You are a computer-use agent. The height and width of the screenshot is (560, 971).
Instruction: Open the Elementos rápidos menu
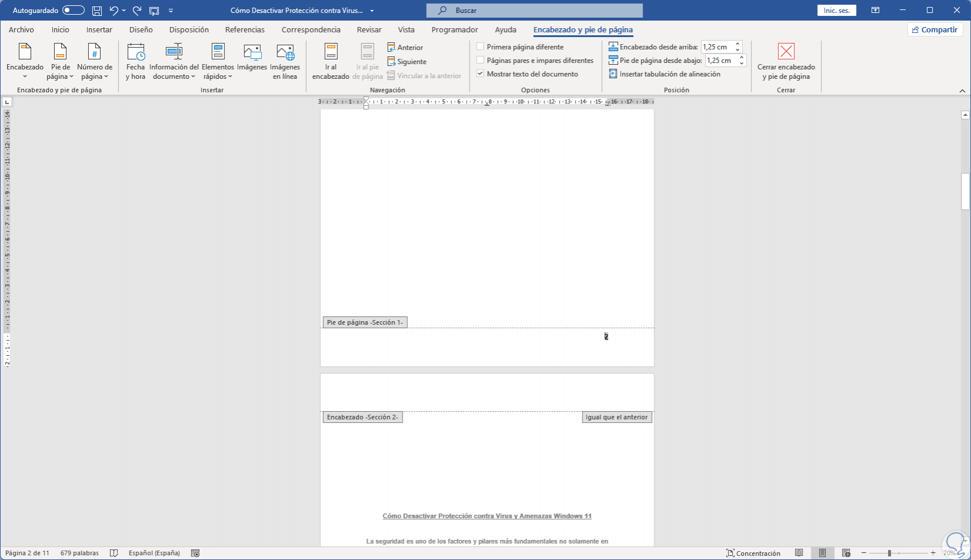coord(218,61)
